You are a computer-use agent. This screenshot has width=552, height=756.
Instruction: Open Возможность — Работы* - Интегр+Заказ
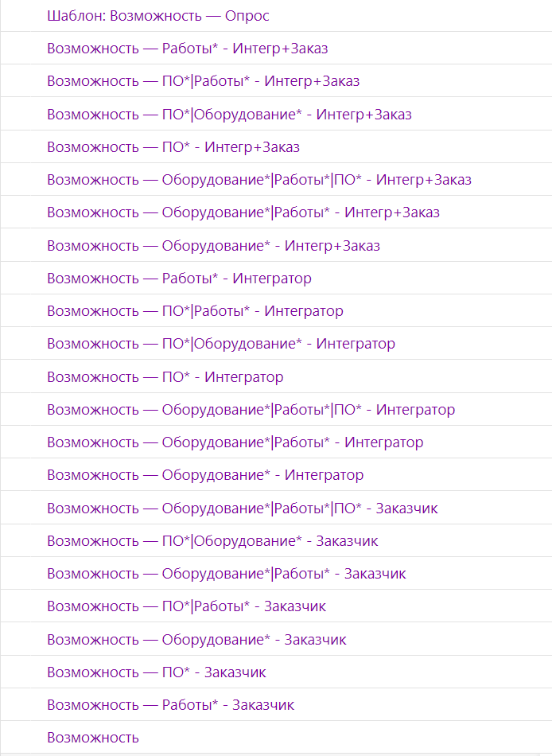coord(188,49)
